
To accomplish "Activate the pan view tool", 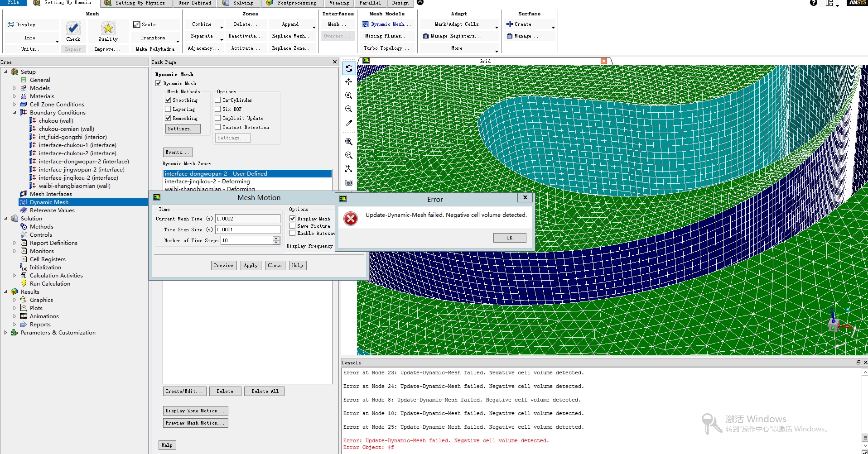I will point(348,82).
